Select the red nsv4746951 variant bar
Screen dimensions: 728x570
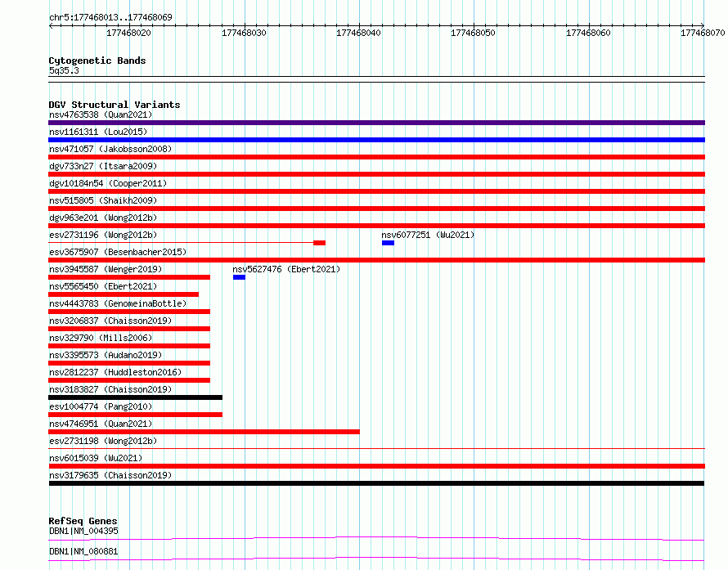[x=204, y=432]
